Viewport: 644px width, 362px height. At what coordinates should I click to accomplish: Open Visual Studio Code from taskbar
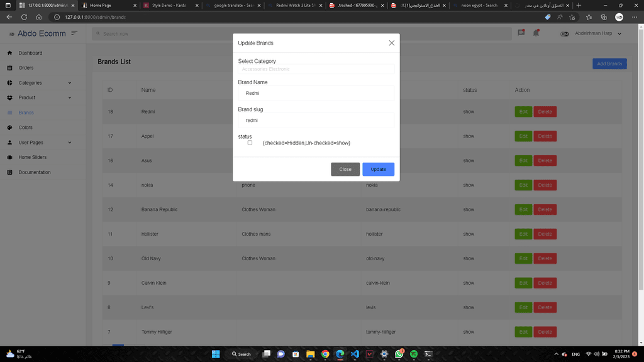point(355,354)
